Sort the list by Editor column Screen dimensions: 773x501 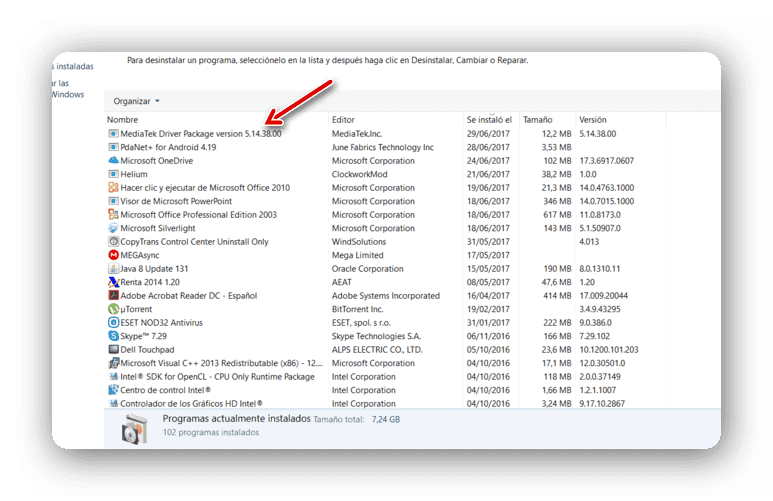pos(343,120)
